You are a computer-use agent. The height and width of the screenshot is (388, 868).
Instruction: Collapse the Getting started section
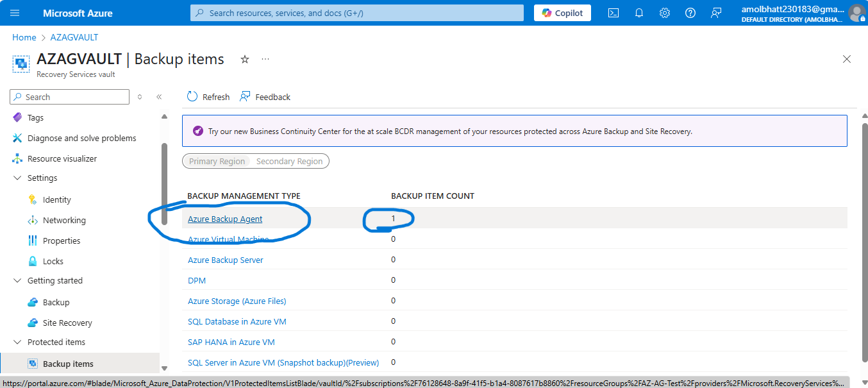[x=17, y=280]
